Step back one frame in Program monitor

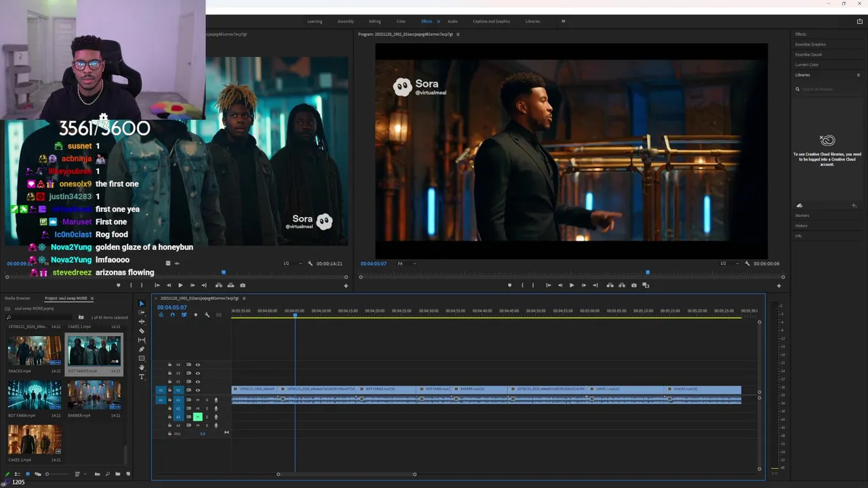(x=560, y=285)
